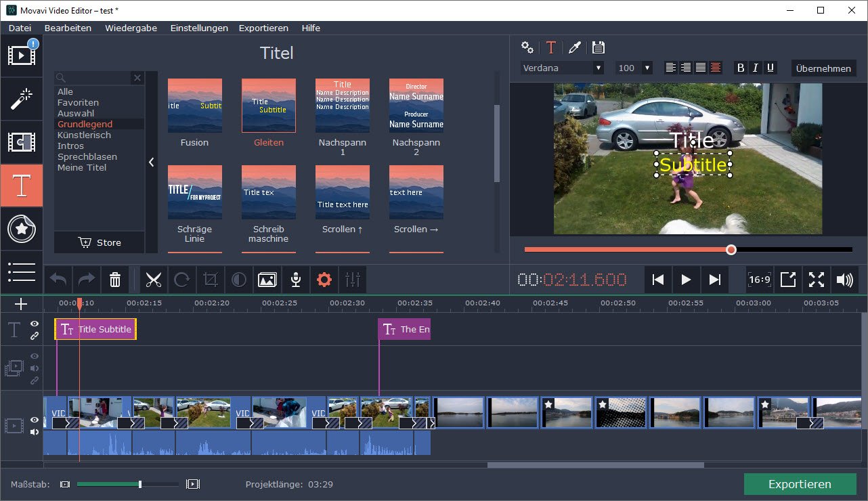Click the trash delete icon
The width and height of the screenshot is (868, 501).
coord(115,279)
